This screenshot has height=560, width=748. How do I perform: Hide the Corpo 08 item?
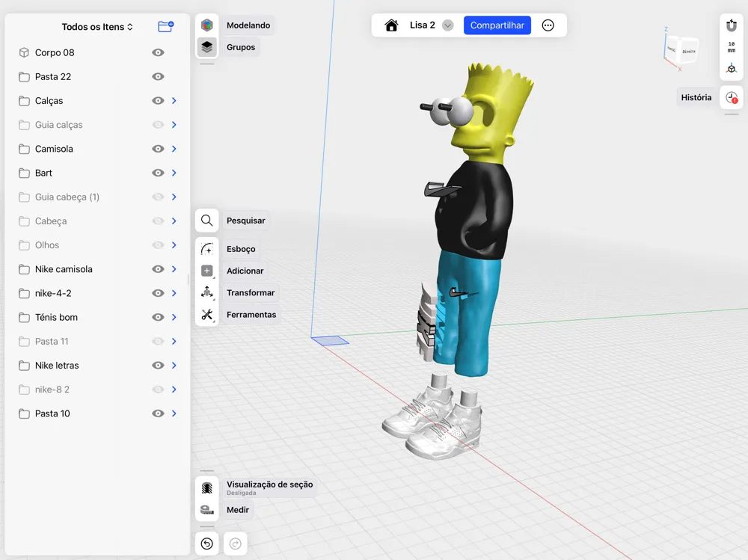pyautogui.click(x=158, y=52)
